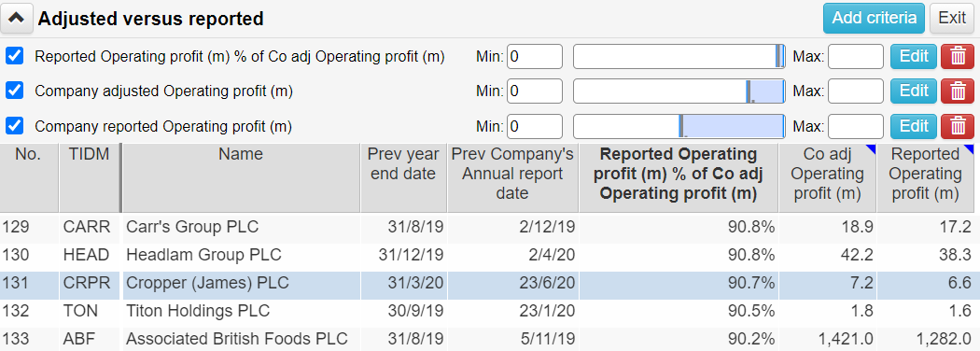Edit the Company adjusted Operating profit criterion

pyautogui.click(x=913, y=91)
